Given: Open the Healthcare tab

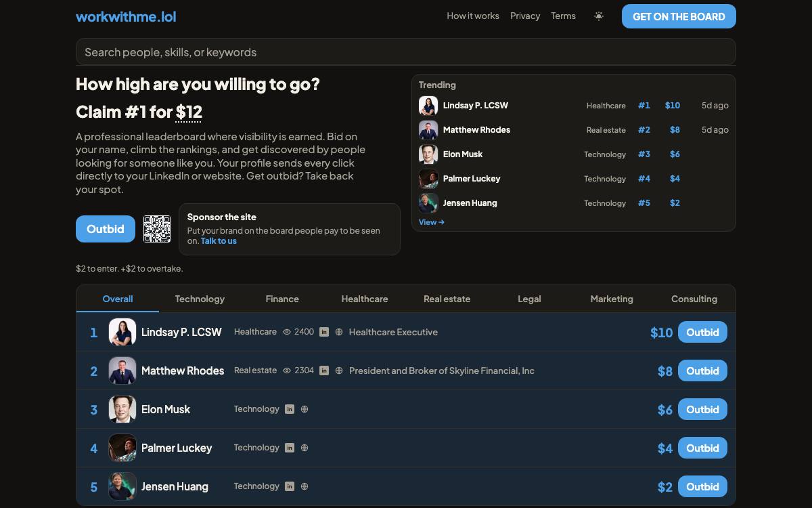Looking at the screenshot, I should point(365,299).
